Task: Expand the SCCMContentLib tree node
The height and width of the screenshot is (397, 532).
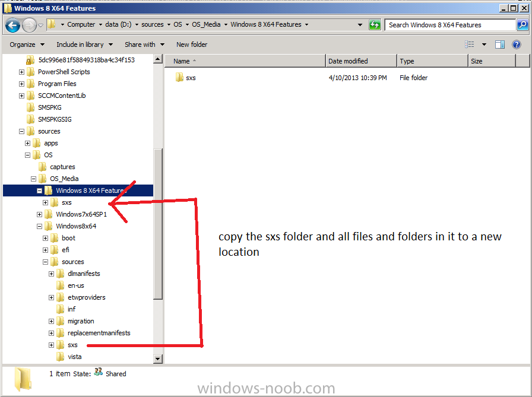Action: [x=22, y=96]
